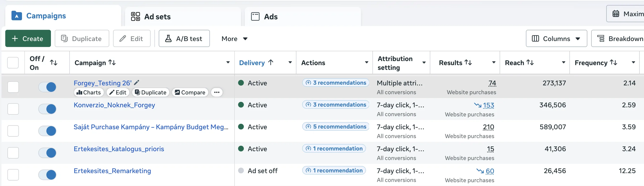Click the Edit toolbar button
This screenshot has width=644, height=186.
pos(132,38)
